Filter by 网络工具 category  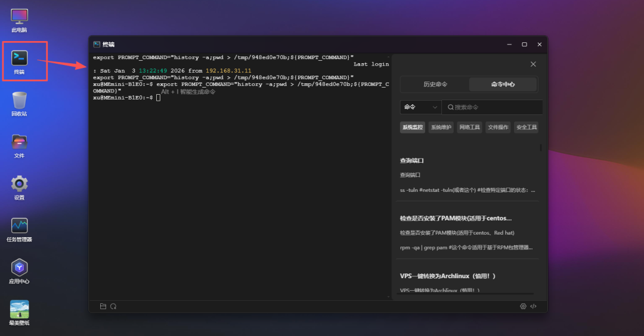(470, 127)
